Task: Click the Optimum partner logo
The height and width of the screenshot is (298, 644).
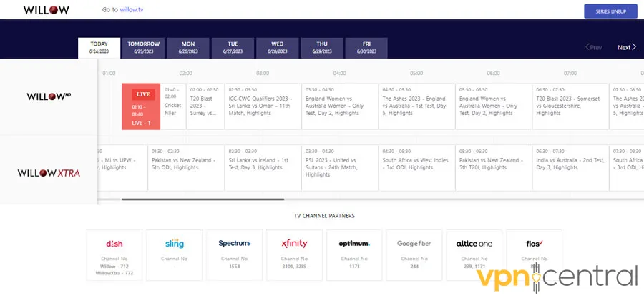Action: click(354, 244)
